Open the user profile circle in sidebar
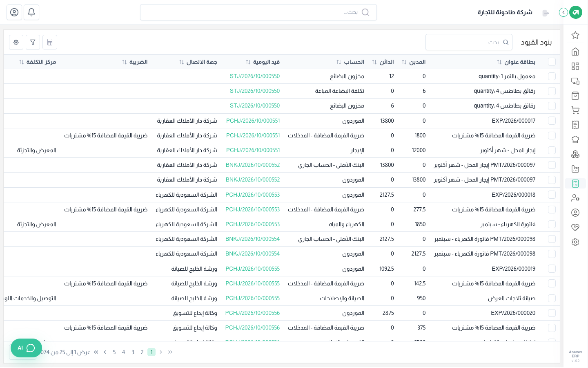 [575, 213]
